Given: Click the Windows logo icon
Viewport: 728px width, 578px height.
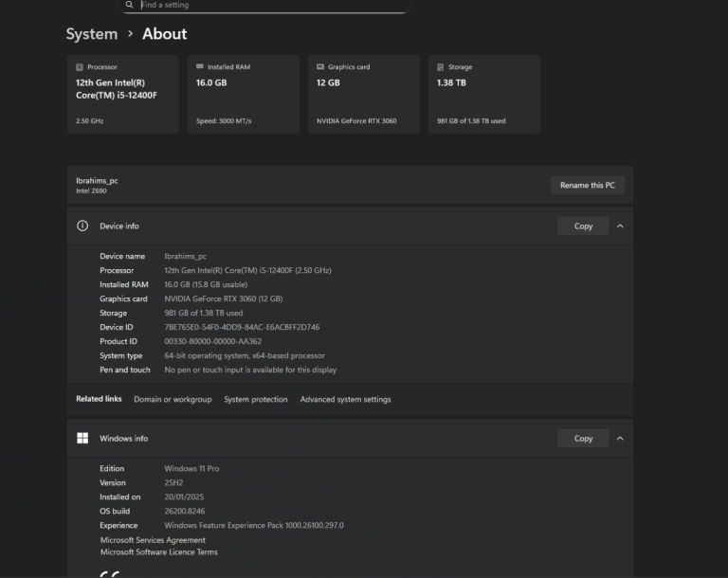Looking at the screenshot, I should click(82, 439).
